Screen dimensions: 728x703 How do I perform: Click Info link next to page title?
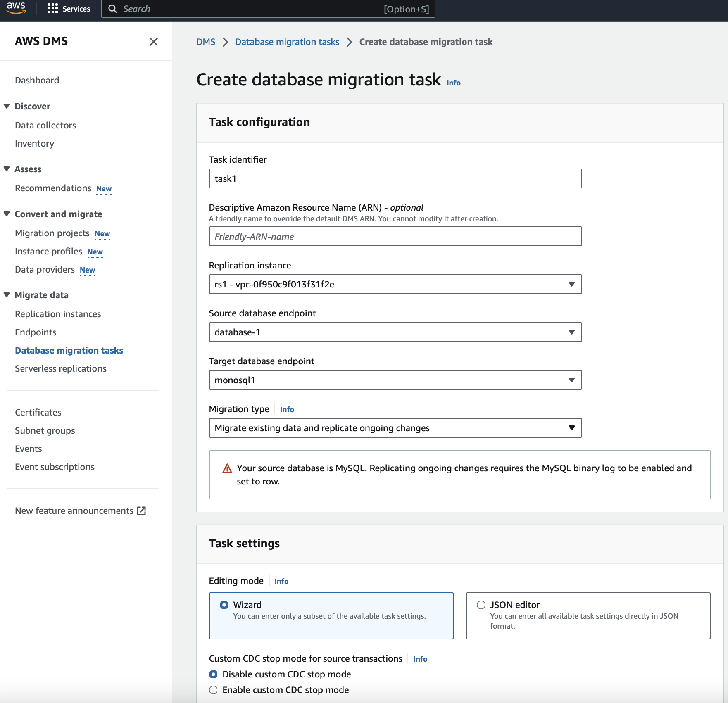pyautogui.click(x=453, y=83)
